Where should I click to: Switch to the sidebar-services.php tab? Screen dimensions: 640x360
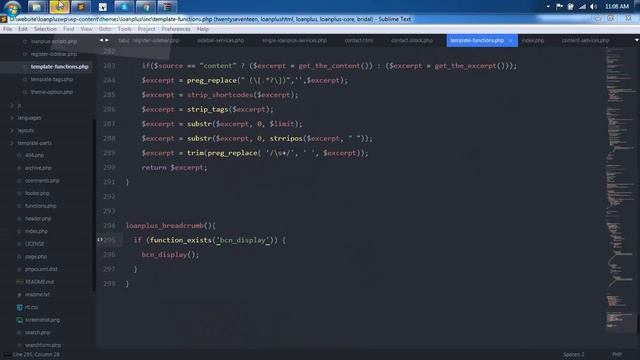[220, 40]
